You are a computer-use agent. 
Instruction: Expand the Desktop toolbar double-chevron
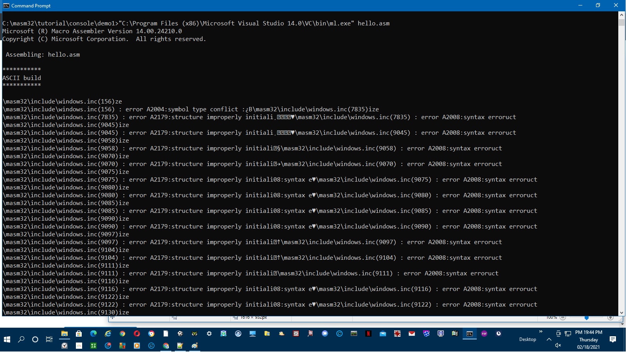coord(541,332)
